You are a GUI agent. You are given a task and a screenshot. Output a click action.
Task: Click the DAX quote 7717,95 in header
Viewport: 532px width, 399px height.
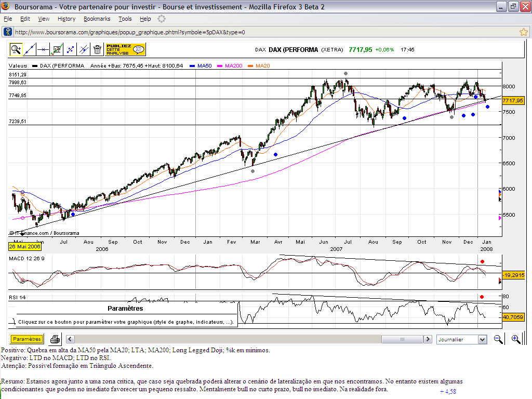click(361, 49)
